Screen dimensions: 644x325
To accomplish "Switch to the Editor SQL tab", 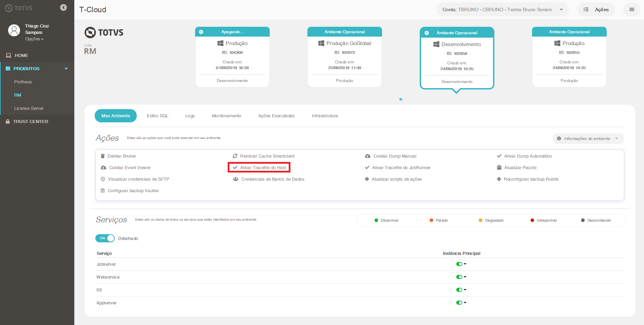I will 157,116.
